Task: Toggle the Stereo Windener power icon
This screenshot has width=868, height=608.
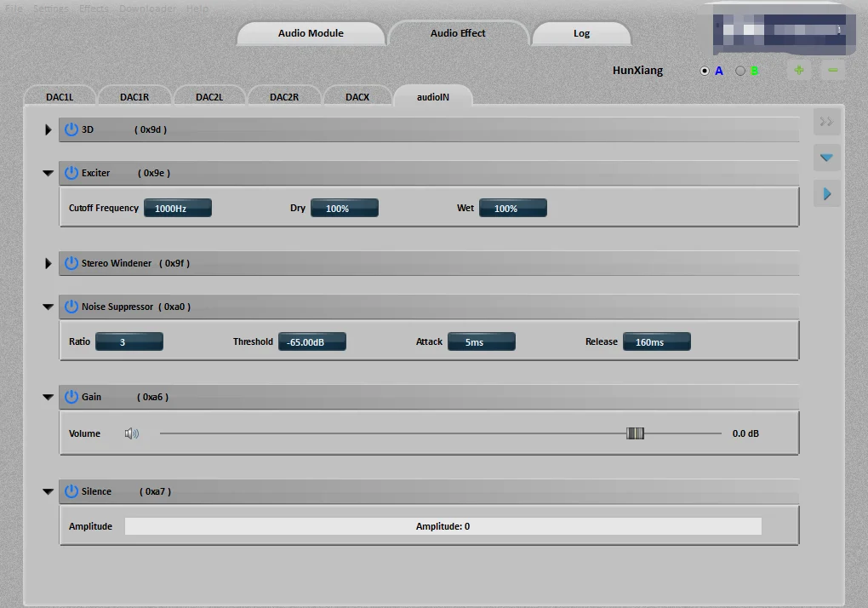Action: (71, 263)
